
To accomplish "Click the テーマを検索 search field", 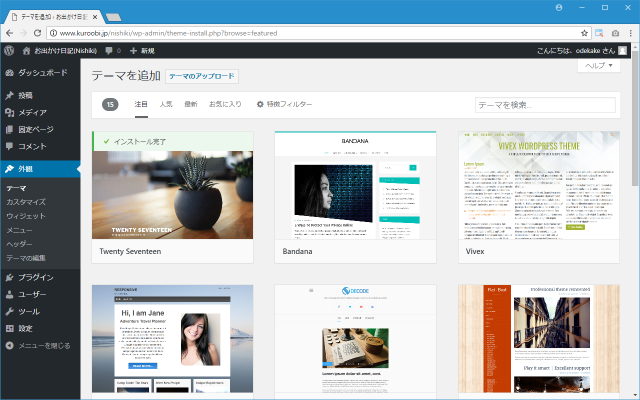I will pos(545,105).
